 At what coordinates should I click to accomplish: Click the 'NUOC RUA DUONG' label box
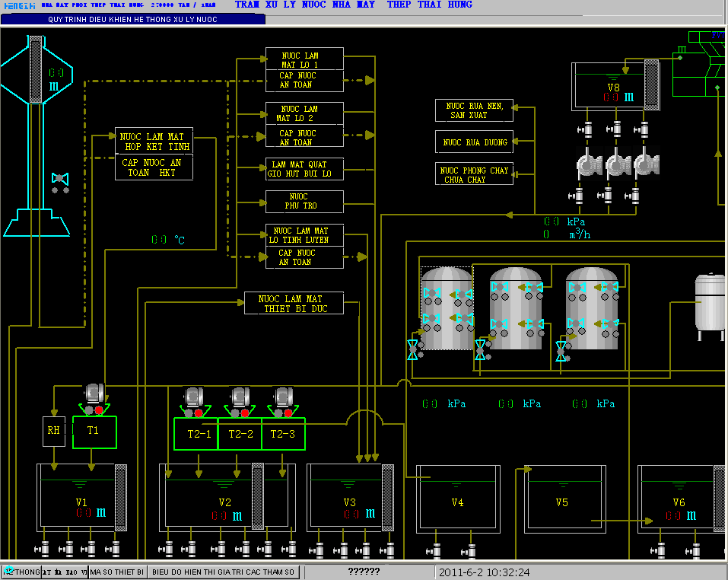point(474,142)
